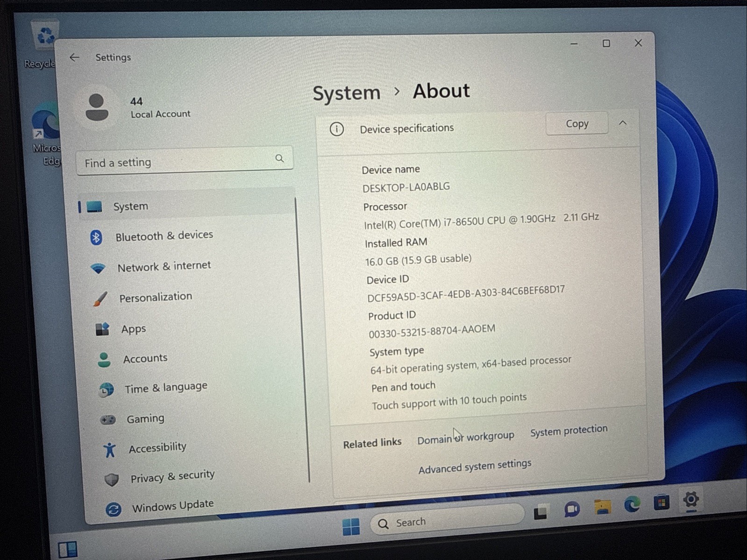Click the 64-bit operating system text
Screen dimensions: 747x560
point(470,365)
